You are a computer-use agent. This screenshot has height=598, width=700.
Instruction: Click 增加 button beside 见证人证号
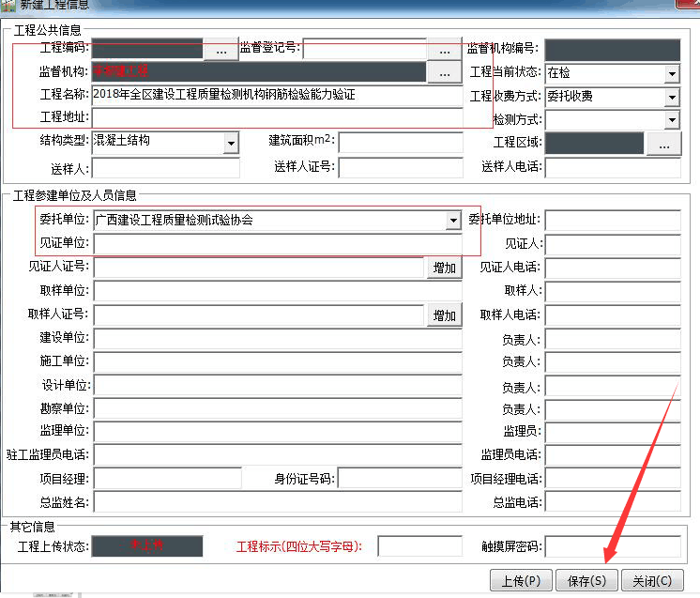pos(445,268)
